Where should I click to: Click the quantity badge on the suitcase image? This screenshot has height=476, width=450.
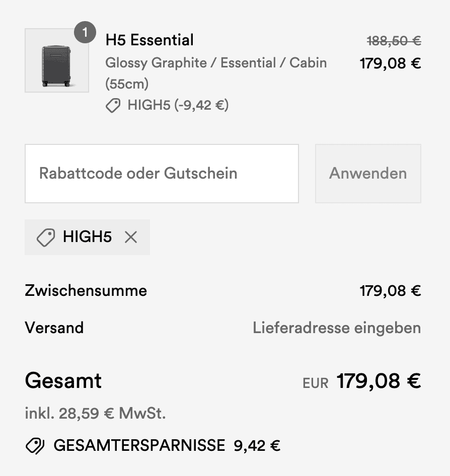pos(85,33)
